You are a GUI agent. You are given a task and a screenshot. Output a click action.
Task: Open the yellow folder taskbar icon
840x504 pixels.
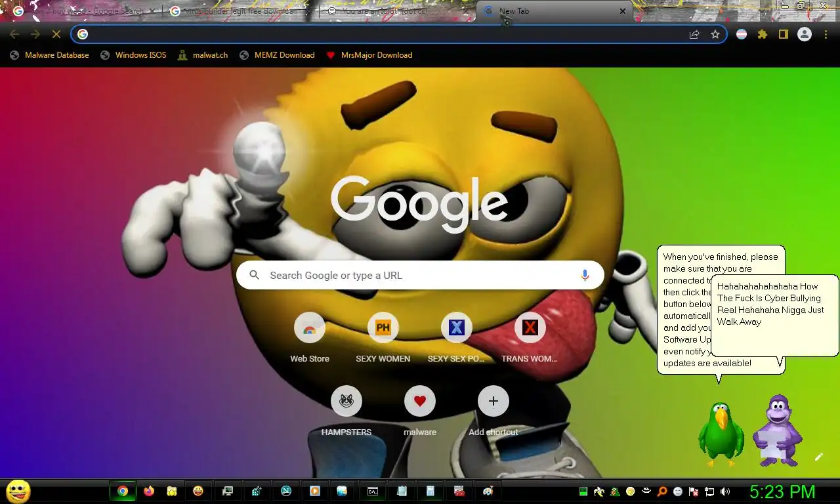[172, 491]
